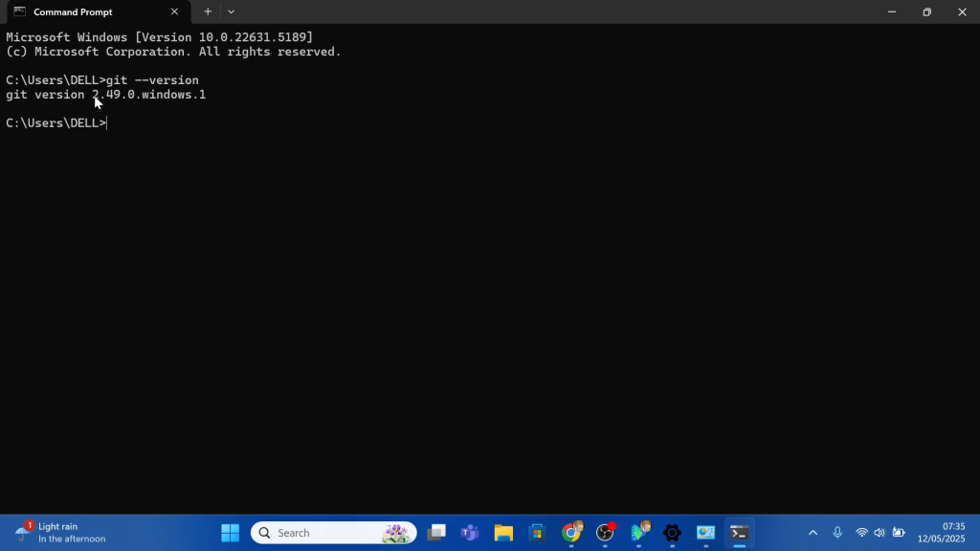Click the git version output line

(x=105, y=95)
